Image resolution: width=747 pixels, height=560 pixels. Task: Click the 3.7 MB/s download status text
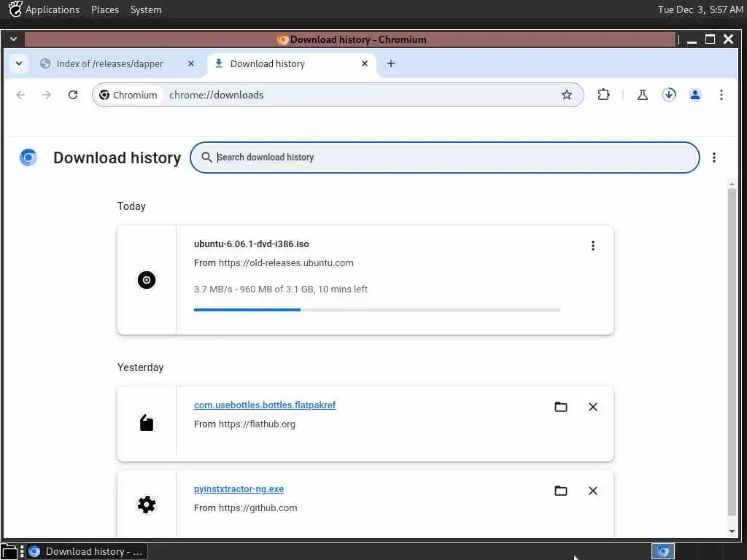point(281,289)
